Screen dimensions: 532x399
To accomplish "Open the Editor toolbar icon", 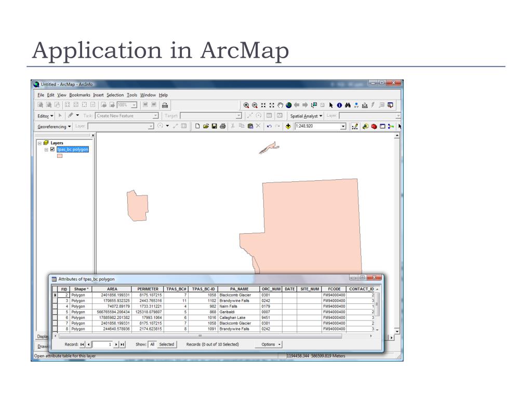I will coord(355,126).
